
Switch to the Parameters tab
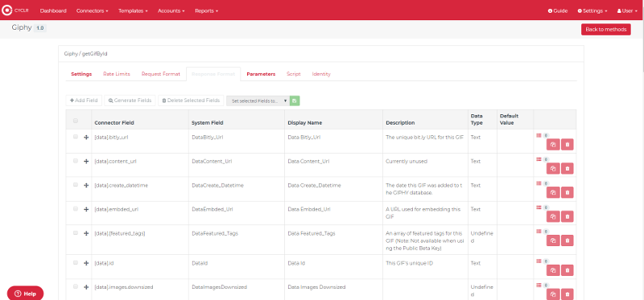point(261,74)
